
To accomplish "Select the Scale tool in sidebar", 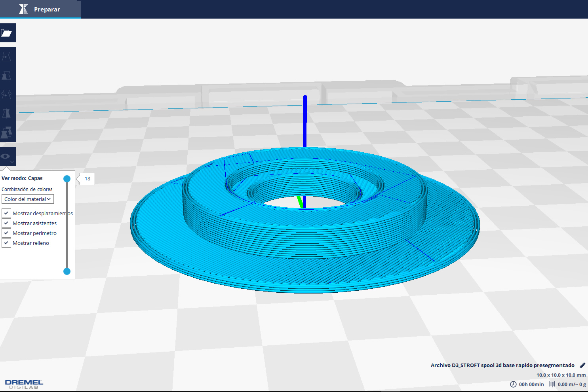I will click(7, 76).
